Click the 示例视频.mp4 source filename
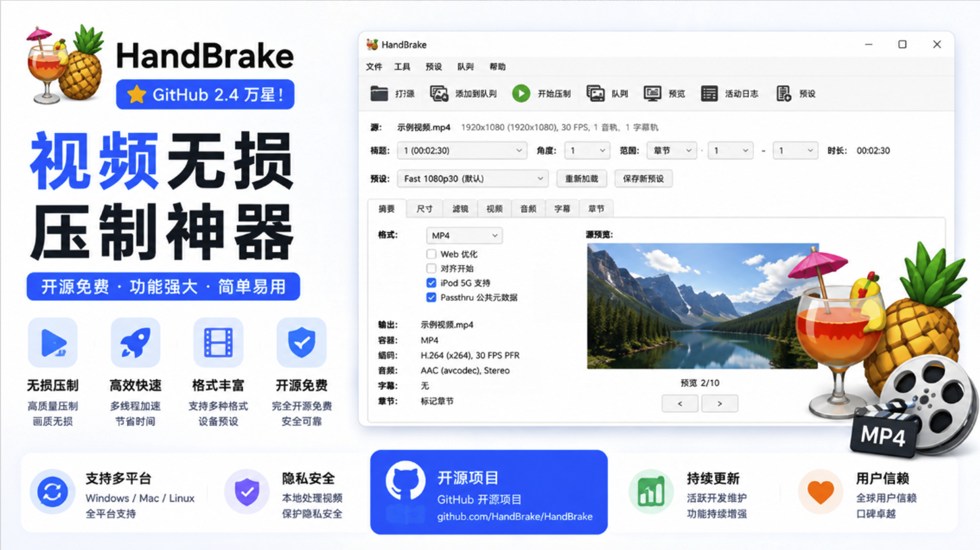The height and width of the screenshot is (550, 980). (423, 127)
